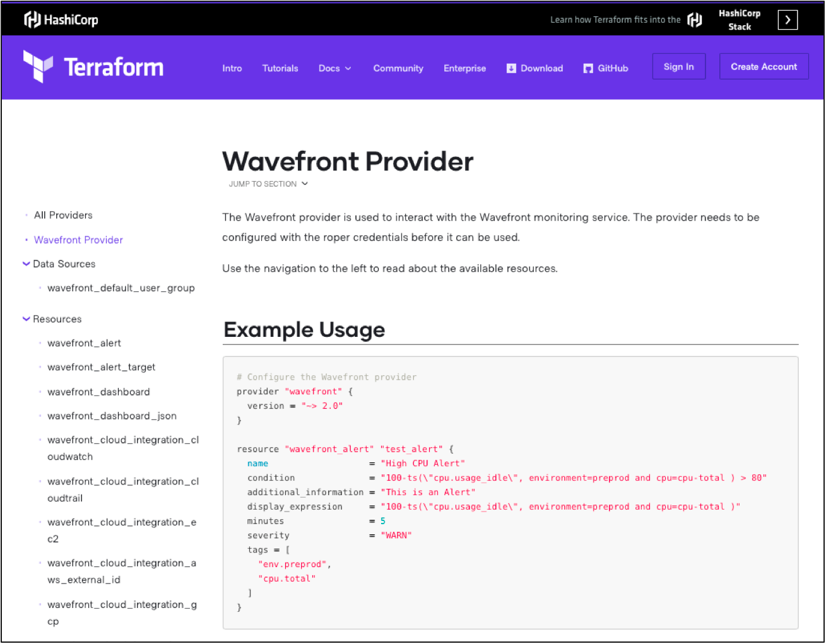826x644 pixels.
Task: Open the wavefront_alert_target resource page
Action: click(x=101, y=367)
